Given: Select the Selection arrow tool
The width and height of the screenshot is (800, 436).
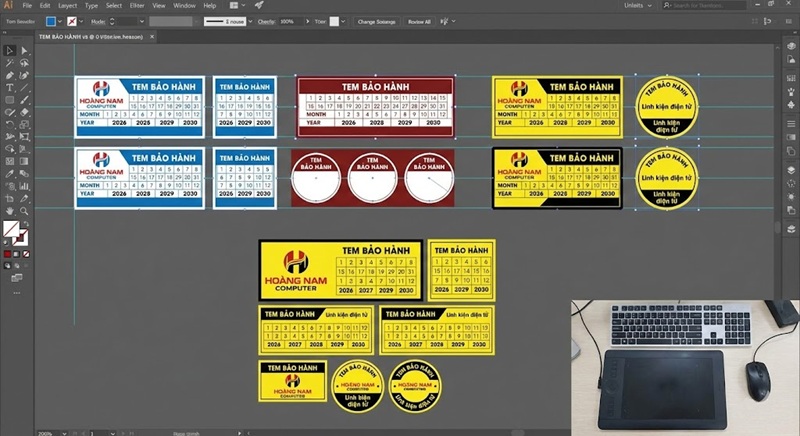Looking at the screenshot, I should click(9, 50).
